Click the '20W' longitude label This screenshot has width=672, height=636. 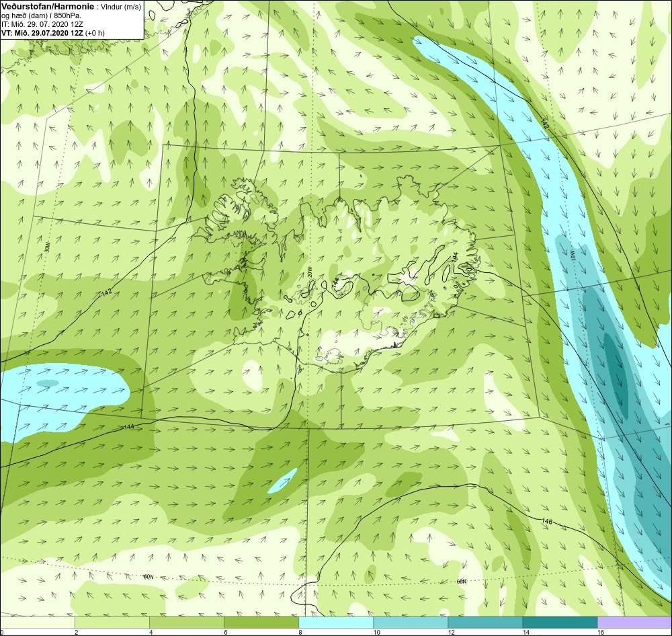pos(309,272)
